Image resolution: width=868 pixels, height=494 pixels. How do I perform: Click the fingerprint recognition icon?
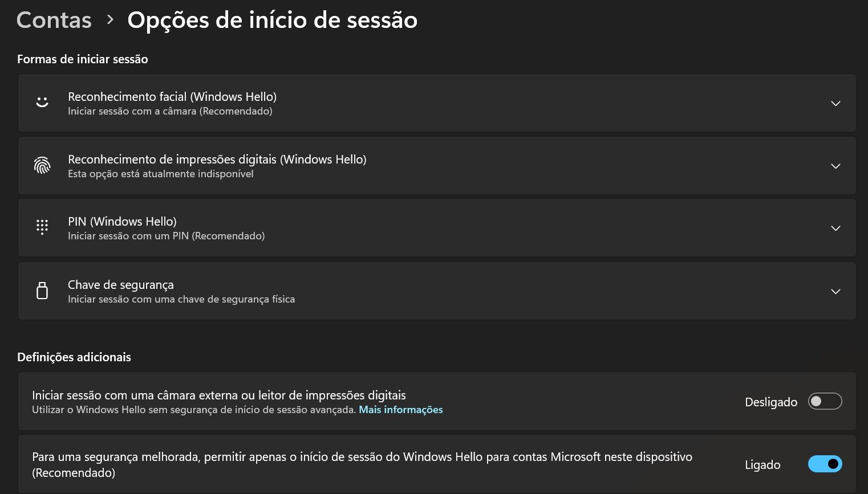pyautogui.click(x=42, y=165)
